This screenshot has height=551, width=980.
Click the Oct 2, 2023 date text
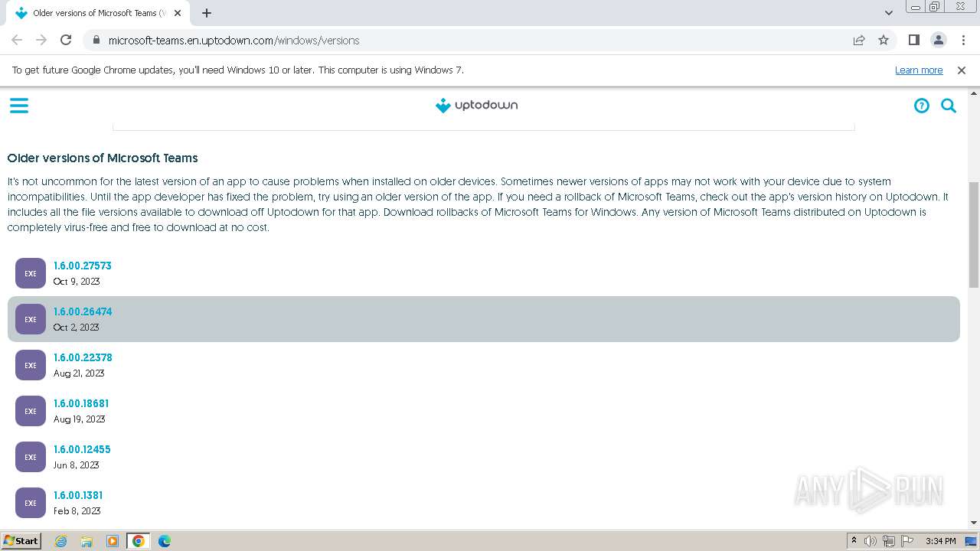76,328
